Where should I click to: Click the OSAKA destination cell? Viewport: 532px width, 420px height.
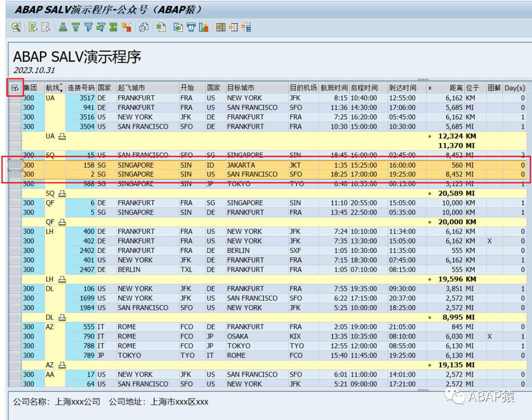click(x=237, y=337)
